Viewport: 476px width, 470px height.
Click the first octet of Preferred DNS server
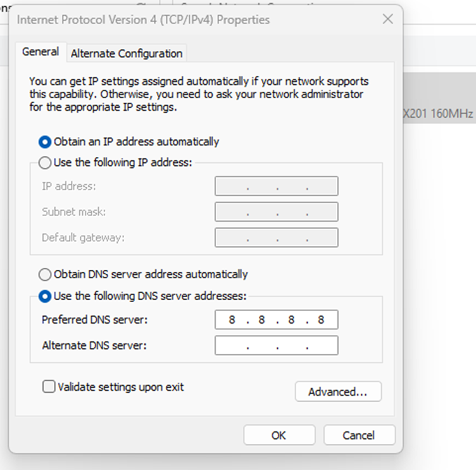point(232,320)
